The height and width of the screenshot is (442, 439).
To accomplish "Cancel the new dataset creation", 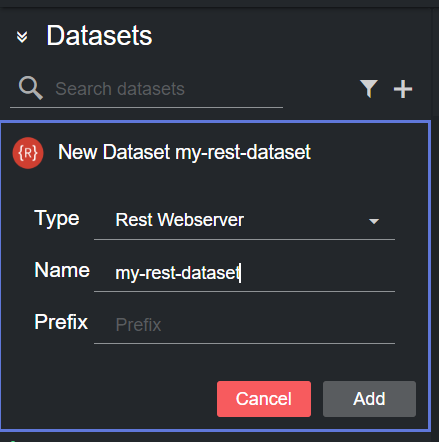I will point(264,399).
